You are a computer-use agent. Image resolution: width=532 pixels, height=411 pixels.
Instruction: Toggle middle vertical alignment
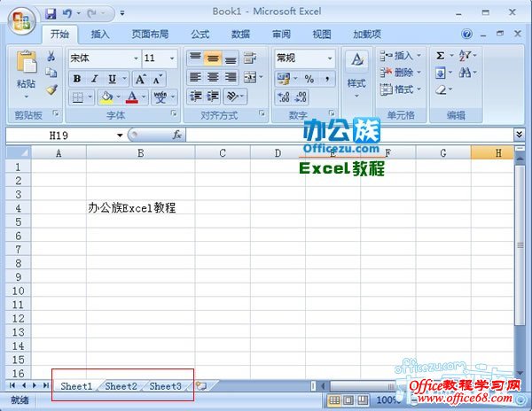[x=213, y=58]
